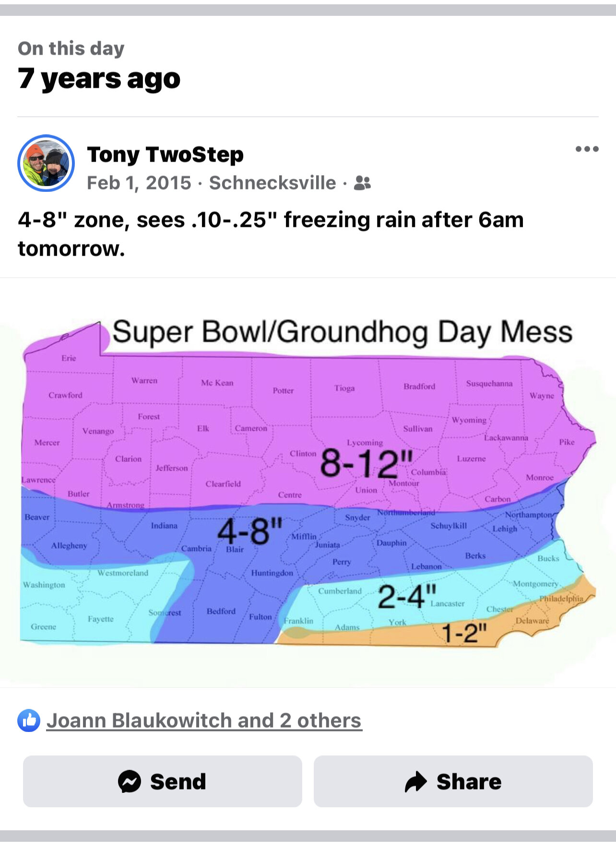Click the friends audience icon
This screenshot has width=616, height=849.
[x=362, y=183]
